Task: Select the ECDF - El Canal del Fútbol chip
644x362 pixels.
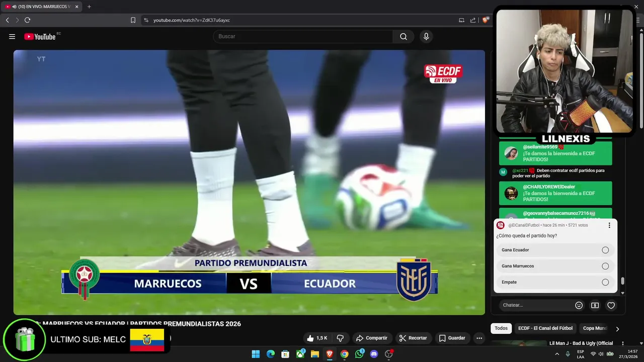Action: point(545,328)
